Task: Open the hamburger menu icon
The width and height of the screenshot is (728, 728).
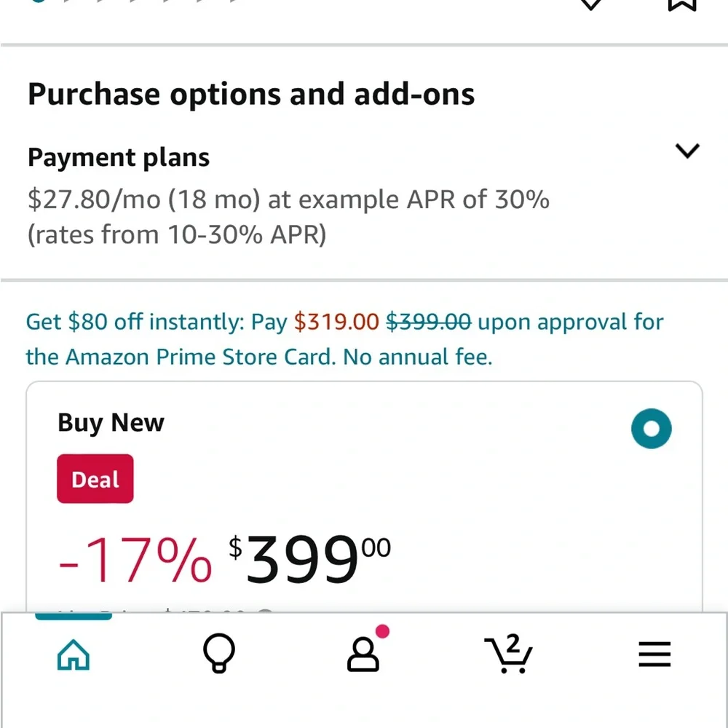Action: (x=654, y=654)
